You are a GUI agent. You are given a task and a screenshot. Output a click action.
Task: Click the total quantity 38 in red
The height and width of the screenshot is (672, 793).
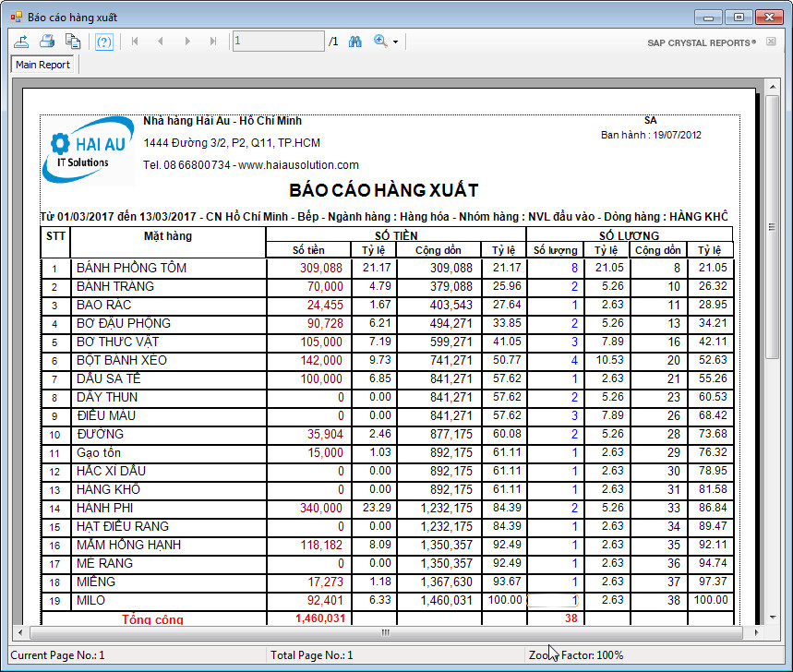click(x=571, y=618)
